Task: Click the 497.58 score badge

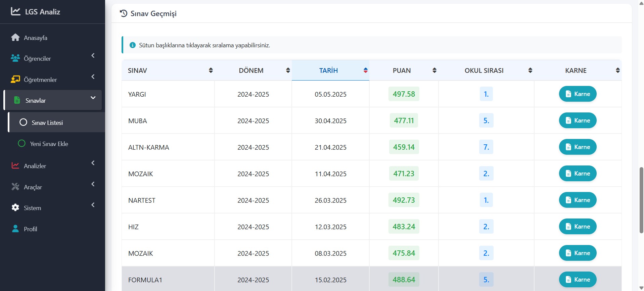Action: click(404, 94)
